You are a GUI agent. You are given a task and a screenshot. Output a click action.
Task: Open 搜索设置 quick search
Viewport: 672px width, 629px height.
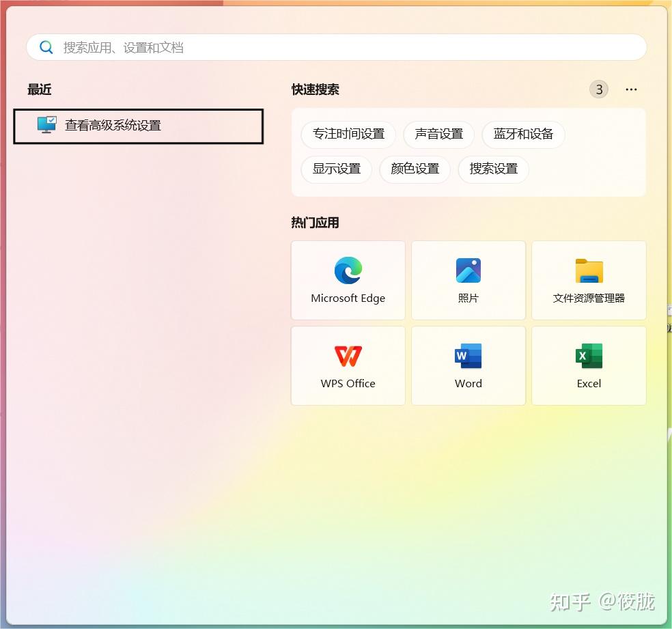coord(493,169)
